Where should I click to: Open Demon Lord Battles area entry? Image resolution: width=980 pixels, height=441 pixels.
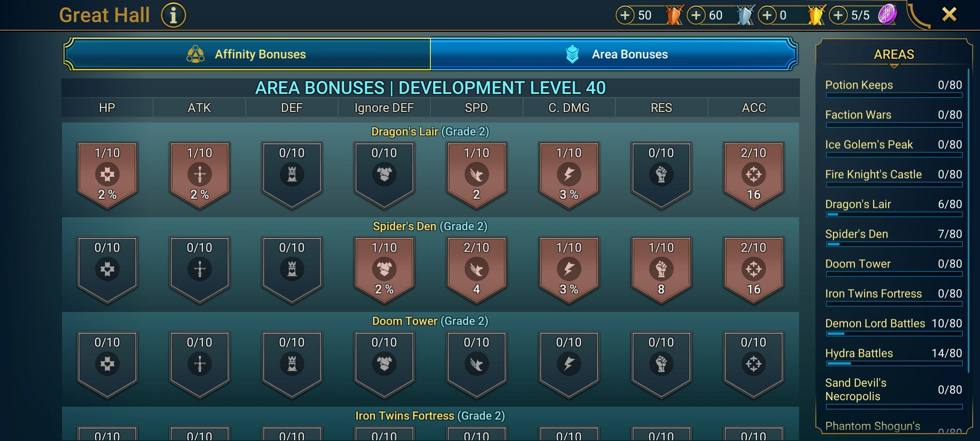coord(893,326)
